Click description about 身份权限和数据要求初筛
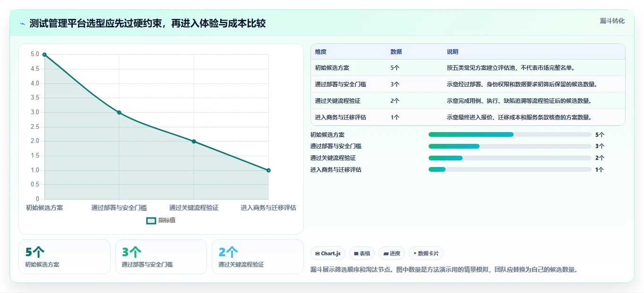 click(x=523, y=84)
